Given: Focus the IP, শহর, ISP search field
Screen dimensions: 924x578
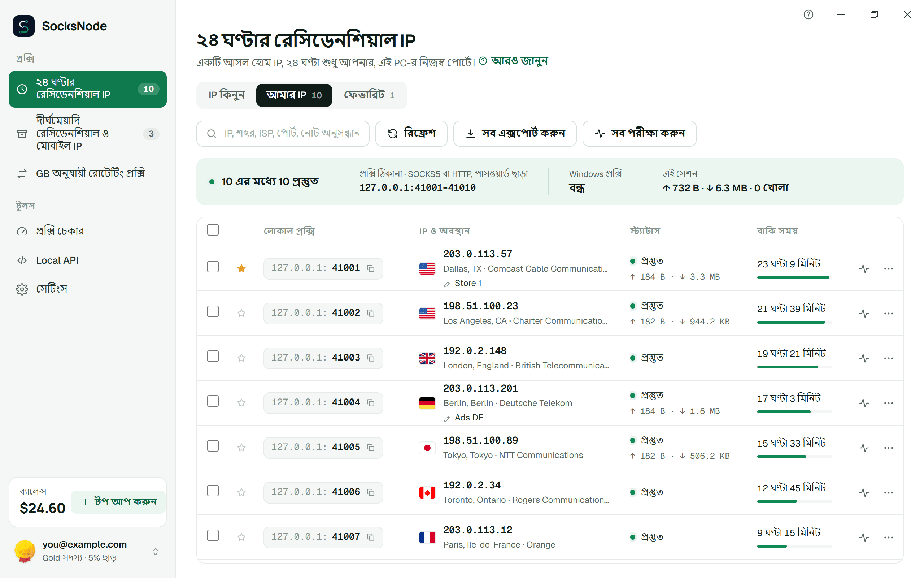Looking at the screenshot, I should pos(283,133).
